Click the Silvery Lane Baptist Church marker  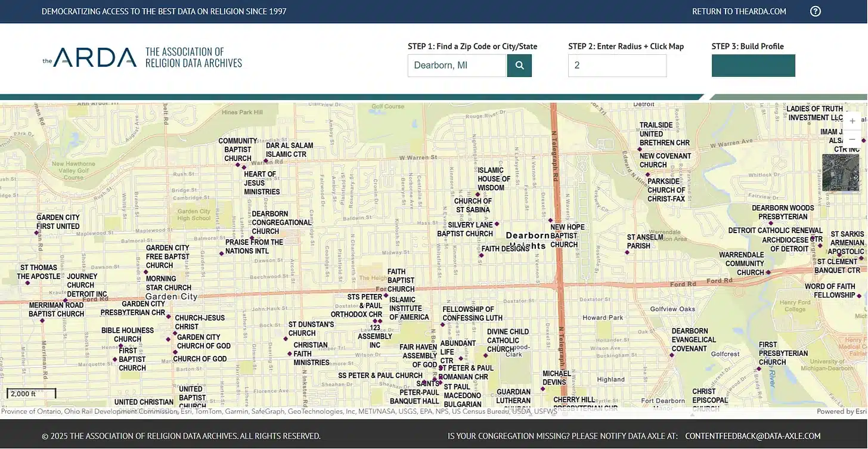coord(497,224)
